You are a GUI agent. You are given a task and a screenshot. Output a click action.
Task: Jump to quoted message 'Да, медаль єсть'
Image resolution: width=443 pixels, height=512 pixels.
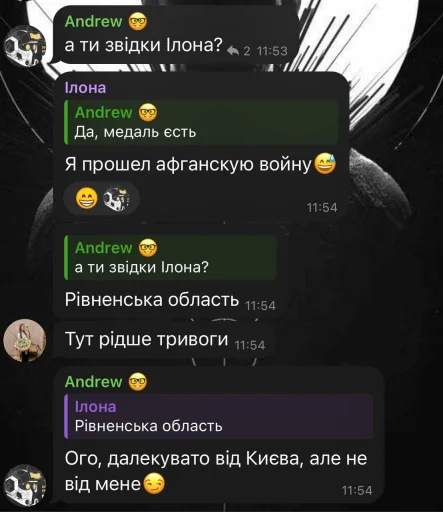pyautogui.click(x=202, y=122)
